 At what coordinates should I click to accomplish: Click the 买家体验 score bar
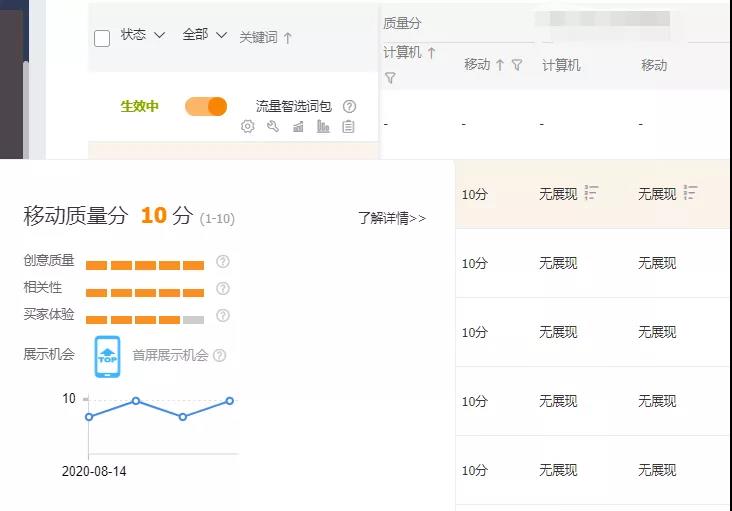point(145,320)
